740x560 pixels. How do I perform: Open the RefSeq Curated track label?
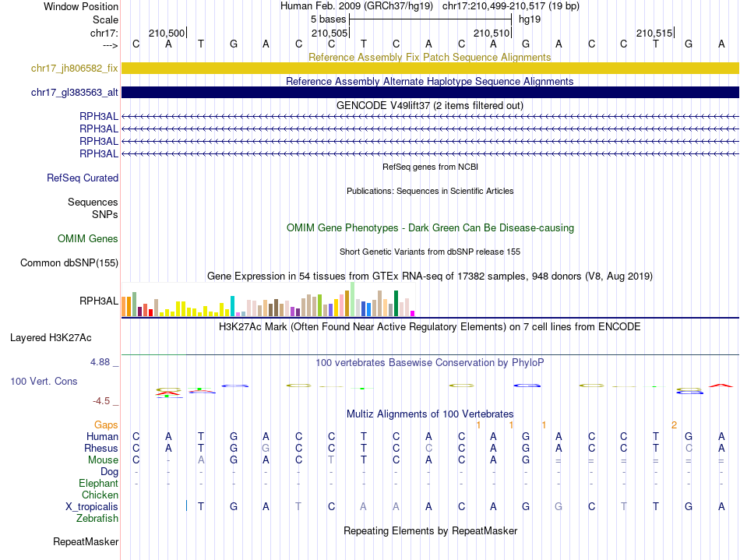click(x=82, y=178)
